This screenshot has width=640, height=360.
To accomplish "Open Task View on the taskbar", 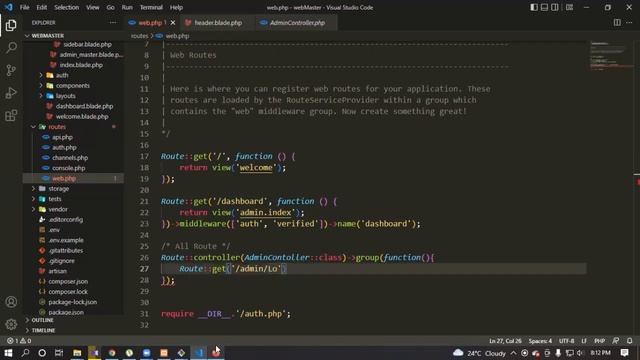I will (59, 353).
